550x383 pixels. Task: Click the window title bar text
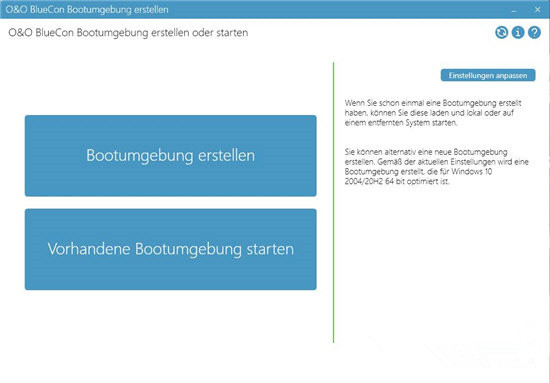[87, 9]
